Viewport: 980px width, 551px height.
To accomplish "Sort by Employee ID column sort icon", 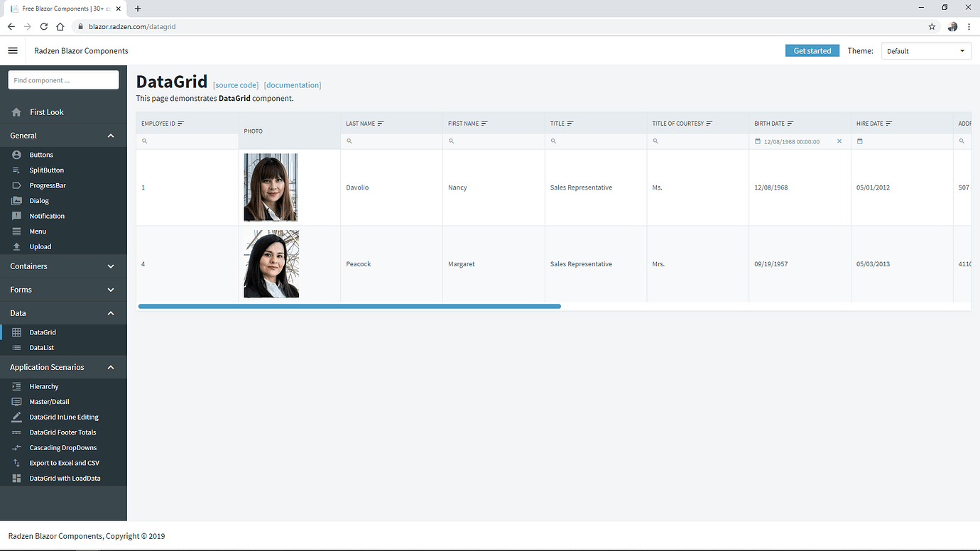I will point(180,124).
